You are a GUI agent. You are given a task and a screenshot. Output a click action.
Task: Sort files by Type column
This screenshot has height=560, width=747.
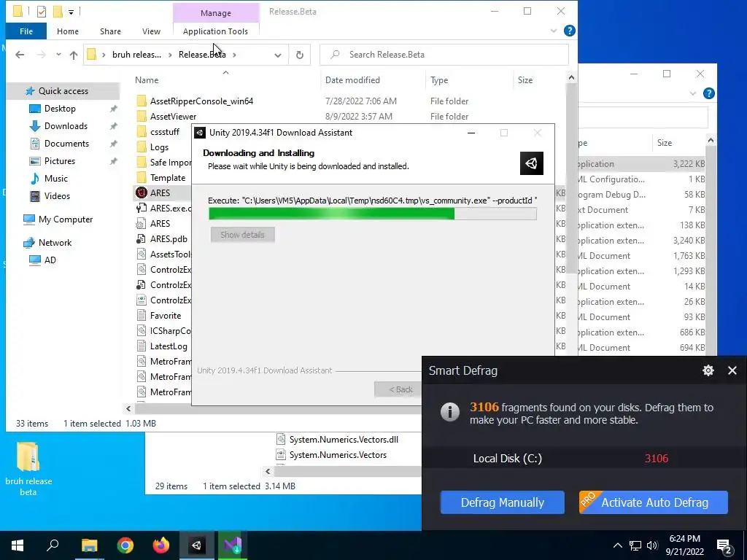click(x=439, y=80)
